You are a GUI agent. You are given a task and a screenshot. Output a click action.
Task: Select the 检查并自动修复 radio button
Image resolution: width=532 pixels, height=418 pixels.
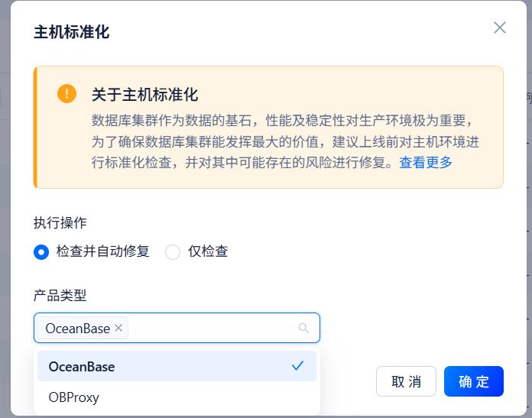[x=41, y=252]
